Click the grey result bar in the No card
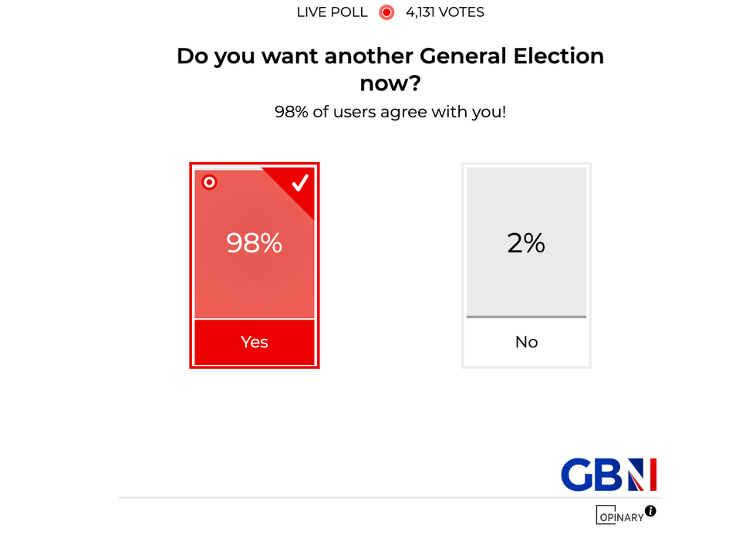The height and width of the screenshot is (545, 756). 526,317
